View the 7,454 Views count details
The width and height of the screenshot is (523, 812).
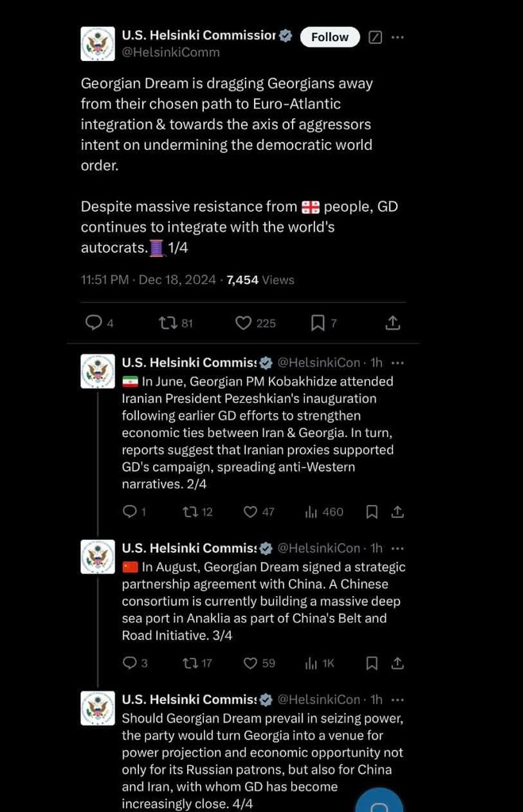tap(260, 280)
